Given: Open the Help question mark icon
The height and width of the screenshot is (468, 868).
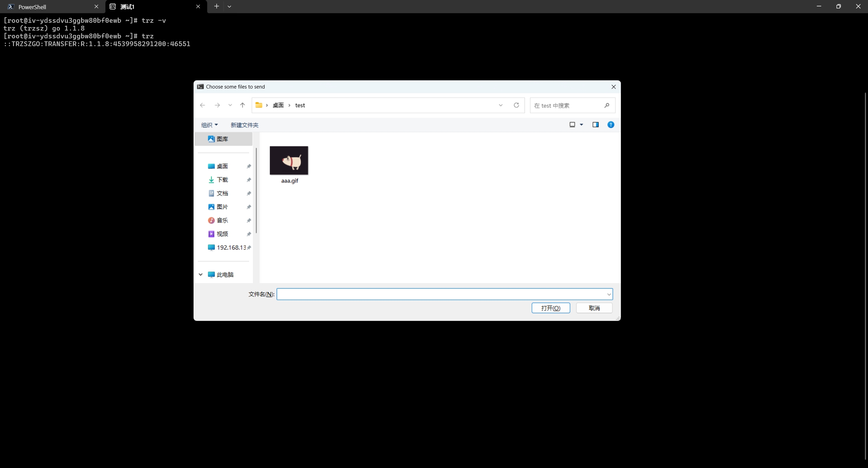Looking at the screenshot, I should [611, 125].
